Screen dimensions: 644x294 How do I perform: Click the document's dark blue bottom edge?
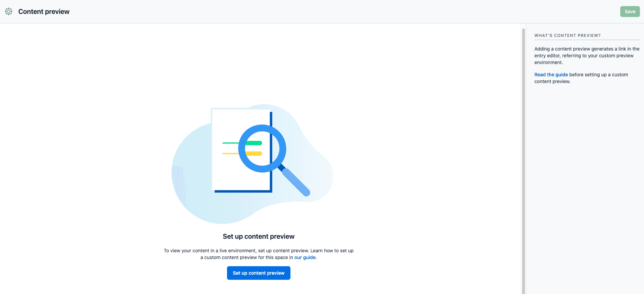(243, 191)
